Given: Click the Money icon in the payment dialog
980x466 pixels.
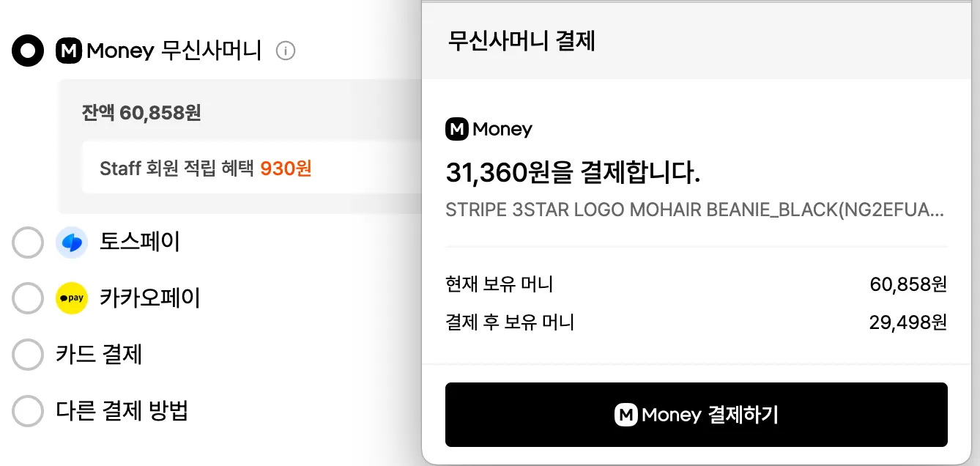Looking at the screenshot, I should tap(457, 129).
